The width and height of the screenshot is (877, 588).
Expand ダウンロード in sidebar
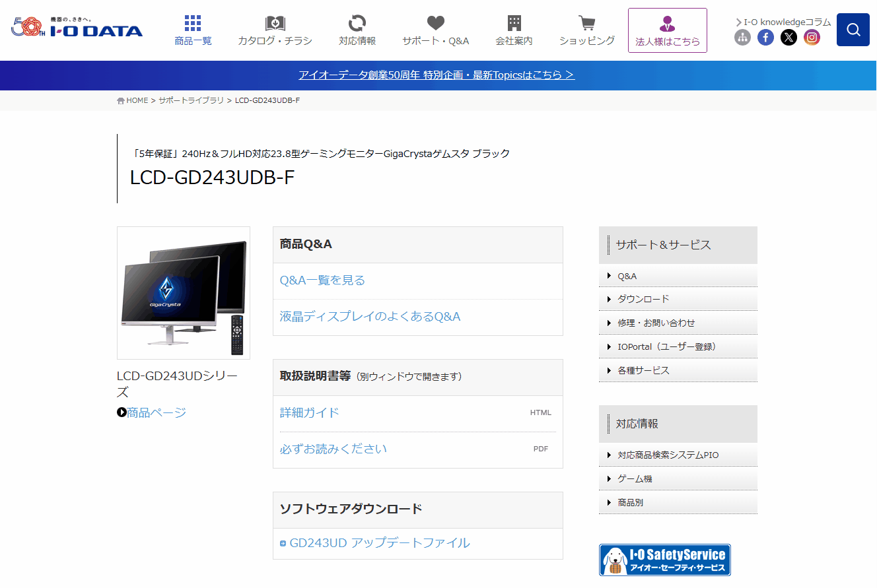coord(678,299)
